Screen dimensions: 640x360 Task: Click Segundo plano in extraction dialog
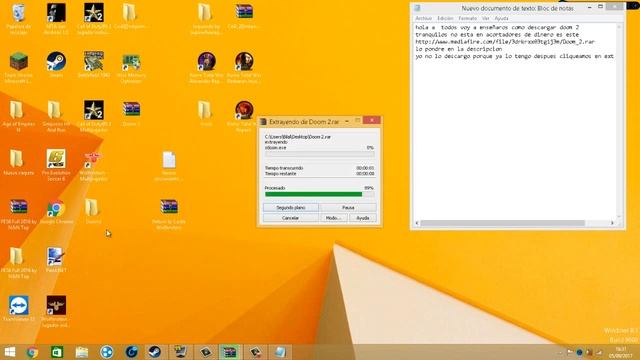[291, 208]
